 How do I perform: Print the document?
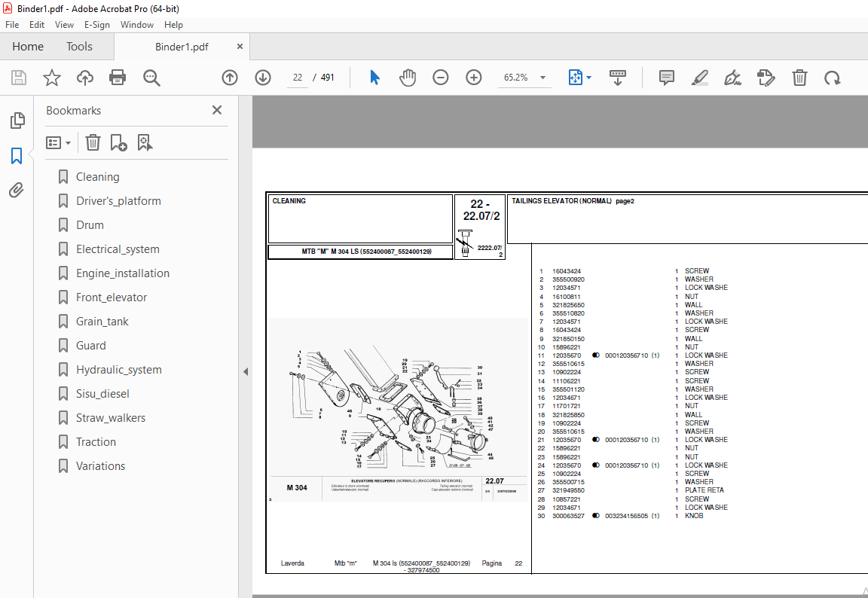coord(118,78)
